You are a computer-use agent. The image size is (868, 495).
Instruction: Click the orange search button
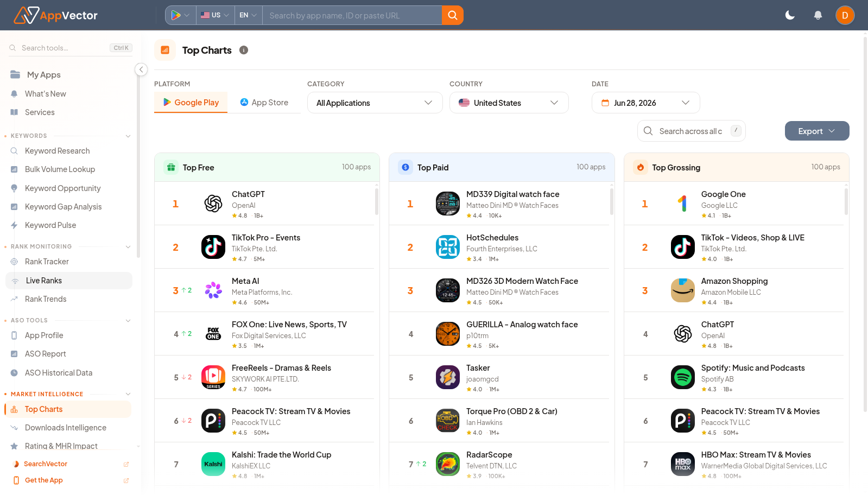[x=452, y=15]
